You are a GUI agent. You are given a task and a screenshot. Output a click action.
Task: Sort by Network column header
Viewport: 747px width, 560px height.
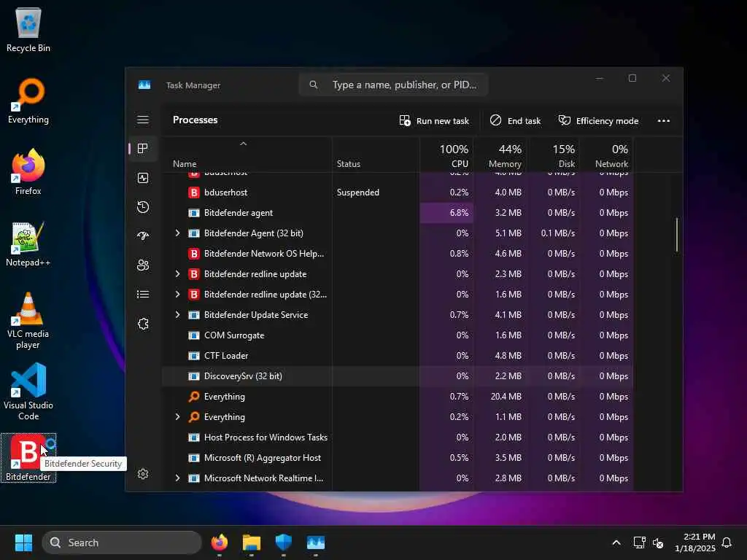click(607, 156)
